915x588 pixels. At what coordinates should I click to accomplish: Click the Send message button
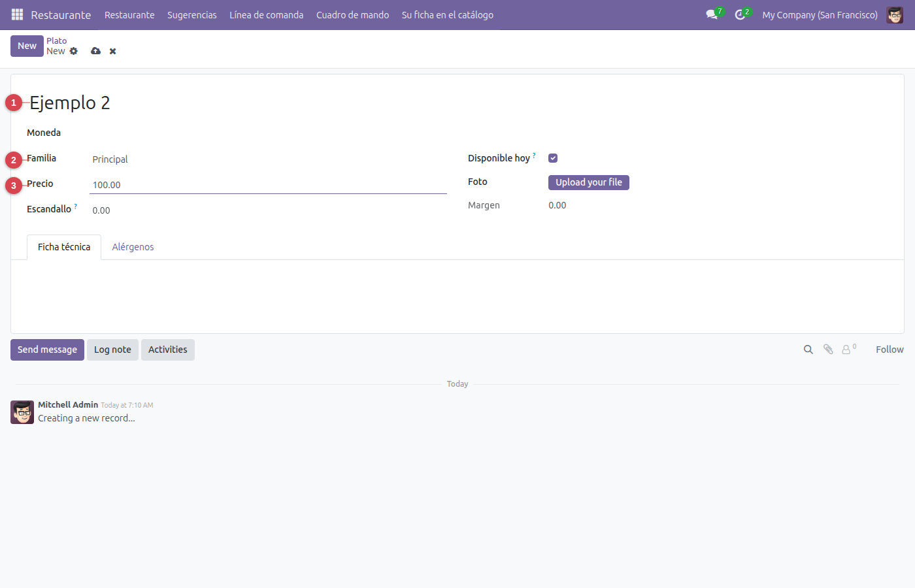click(x=47, y=350)
